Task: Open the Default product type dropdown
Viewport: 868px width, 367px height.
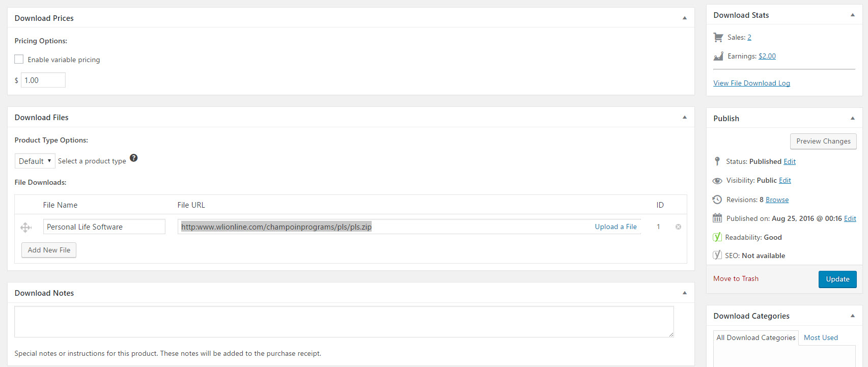Action: click(x=35, y=161)
